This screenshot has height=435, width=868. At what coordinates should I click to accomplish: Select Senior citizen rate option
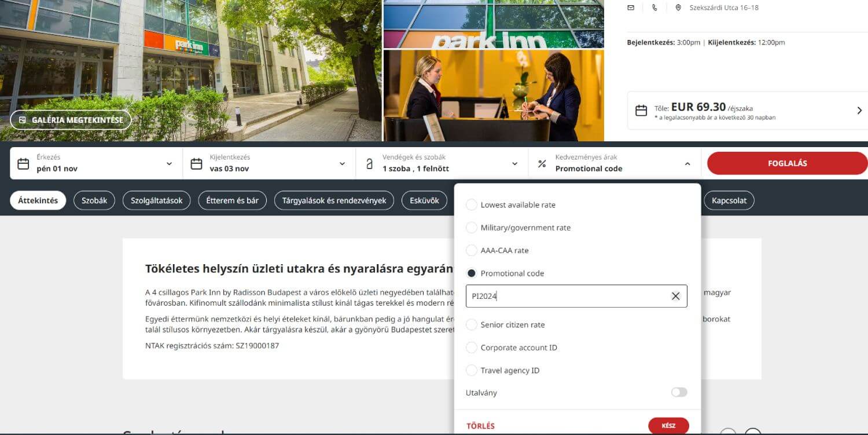pyautogui.click(x=472, y=325)
